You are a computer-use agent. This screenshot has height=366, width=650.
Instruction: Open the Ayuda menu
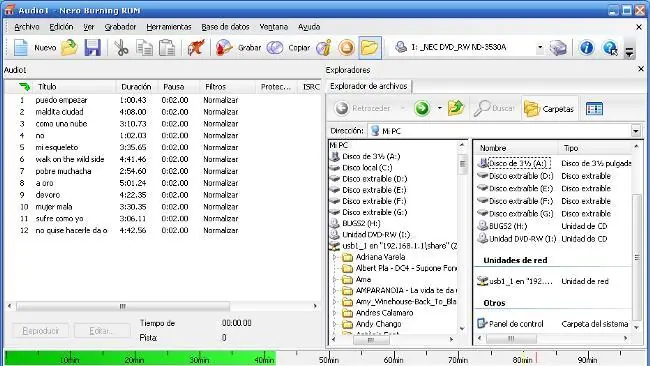[309, 27]
